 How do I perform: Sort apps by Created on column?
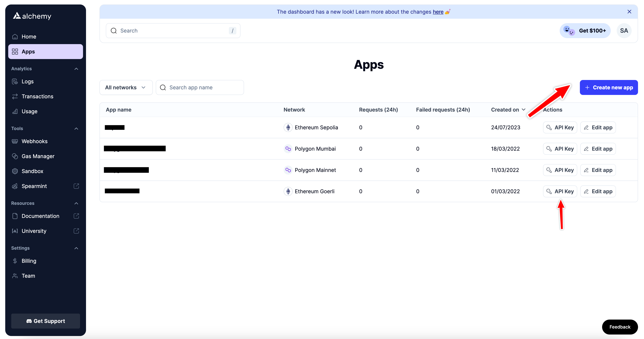(508, 110)
